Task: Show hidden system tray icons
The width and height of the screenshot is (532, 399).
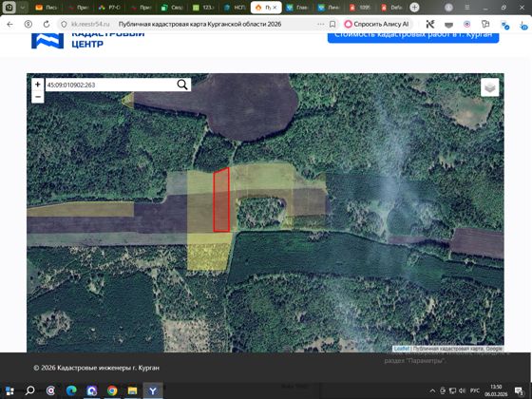Action: click(432, 390)
